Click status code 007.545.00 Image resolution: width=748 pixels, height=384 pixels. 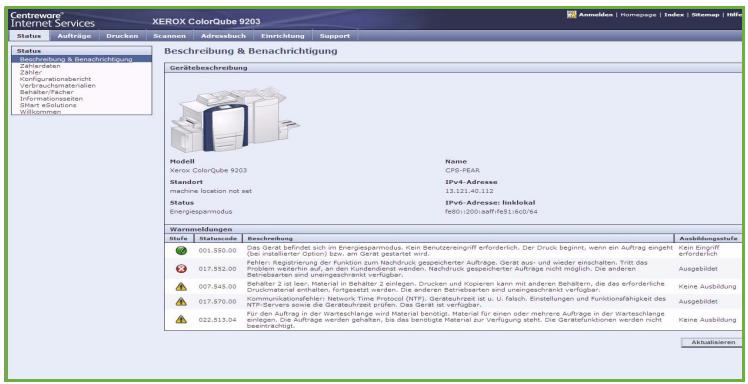coord(218,287)
